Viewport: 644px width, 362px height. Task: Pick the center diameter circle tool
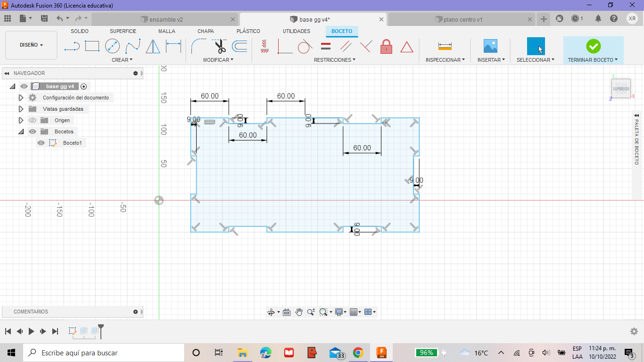tap(112, 46)
